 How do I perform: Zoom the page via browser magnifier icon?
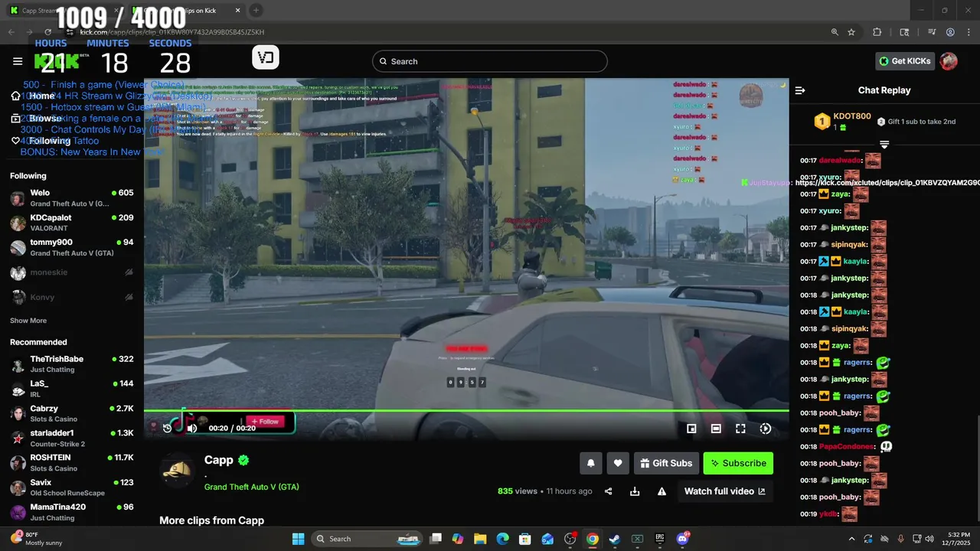click(835, 32)
